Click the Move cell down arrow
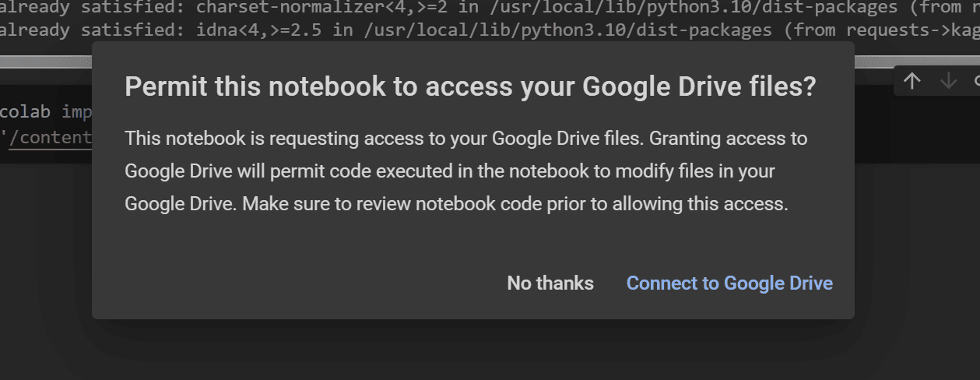The height and width of the screenshot is (380, 980). 948,81
